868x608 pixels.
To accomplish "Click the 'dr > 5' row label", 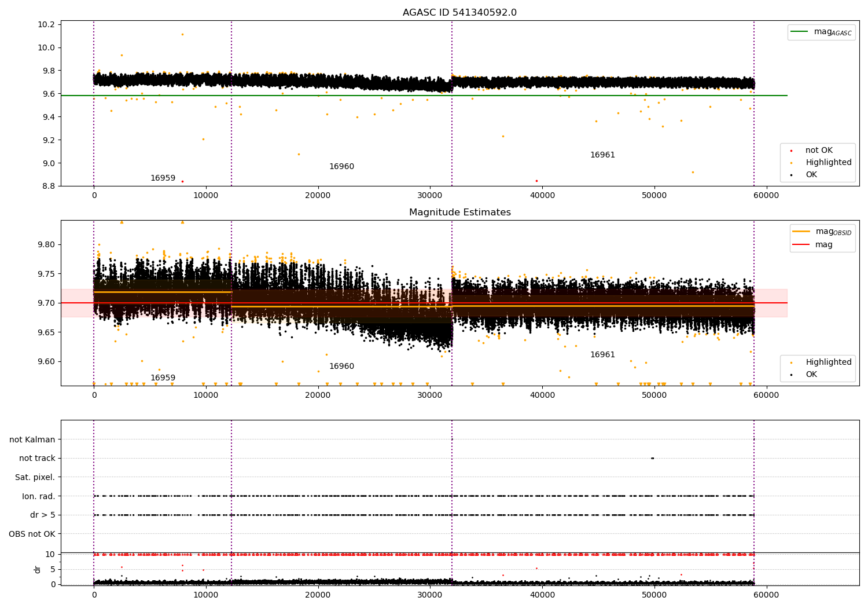I will [42, 515].
